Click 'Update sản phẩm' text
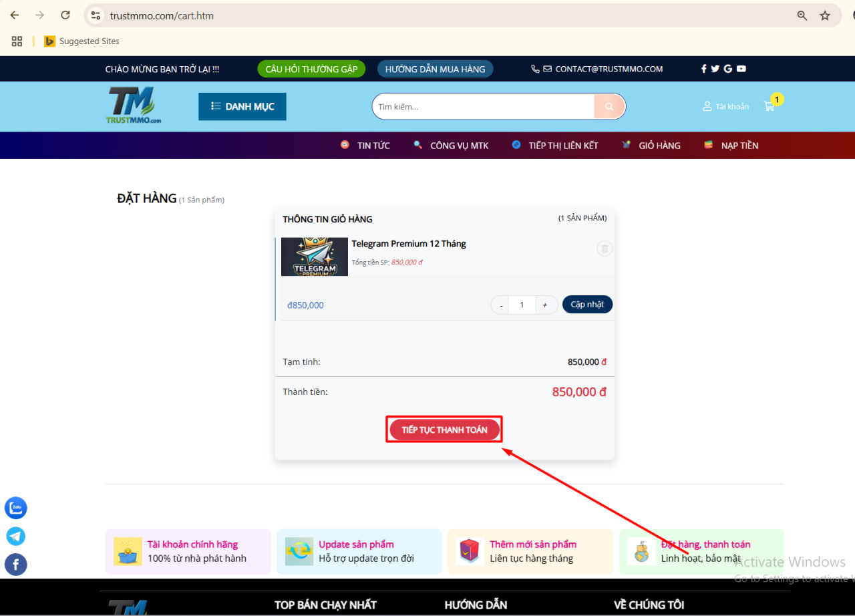 356,545
